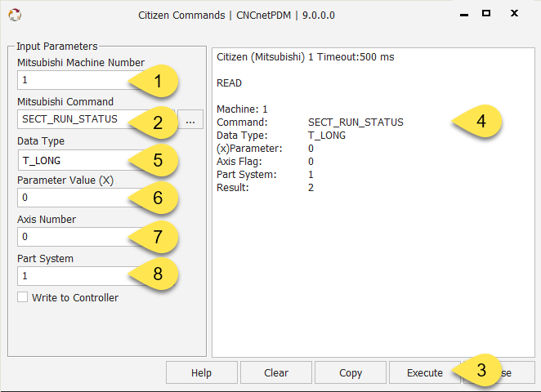This screenshot has width=541, height=392.
Task: Click the 'Axis Flag:' output row
Action: coord(265,162)
